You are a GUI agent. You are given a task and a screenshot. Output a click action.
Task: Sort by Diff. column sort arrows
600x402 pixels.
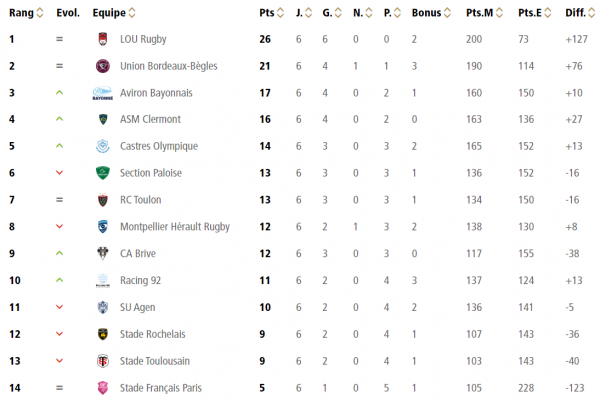coord(592,13)
